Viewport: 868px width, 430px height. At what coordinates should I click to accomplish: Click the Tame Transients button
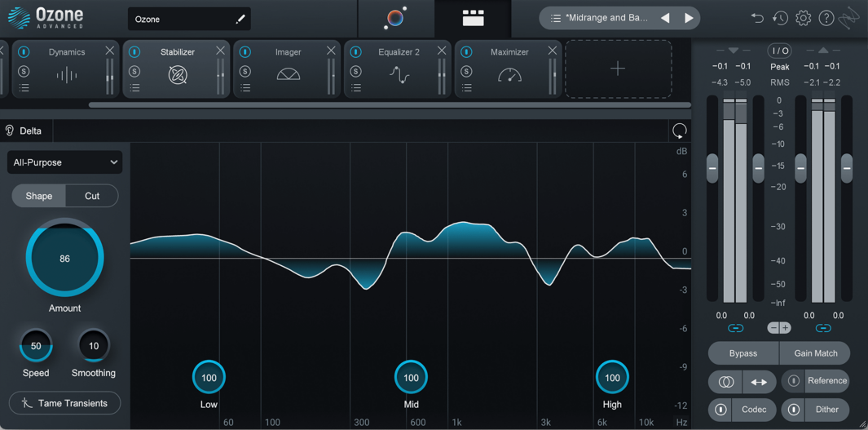tap(65, 403)
